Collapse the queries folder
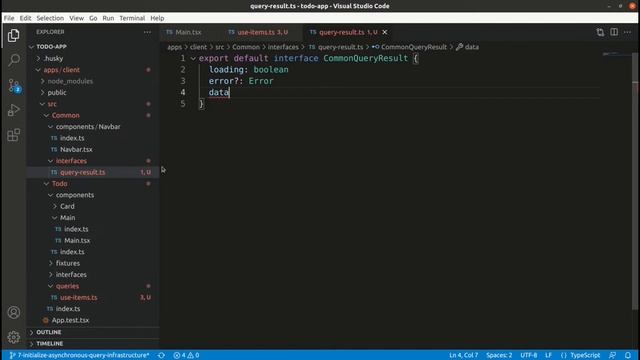Screen dimensions: 640x360 click(x=67, y=286)
